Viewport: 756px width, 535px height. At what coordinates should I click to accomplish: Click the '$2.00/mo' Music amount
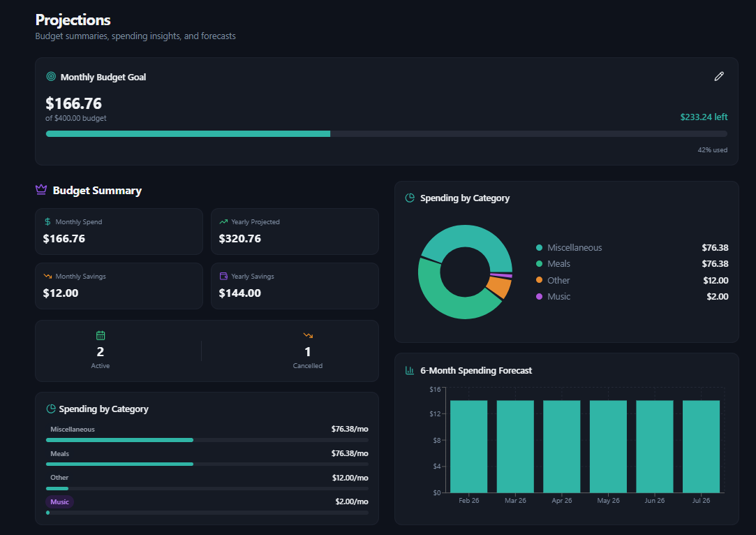click(352, 501)
